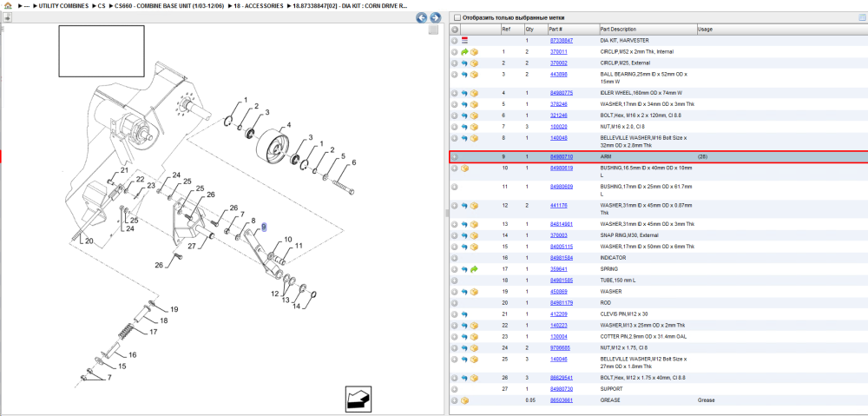This screenshot has height=416, width=868.
Task: Click package icon on BUSHING 16.5mm row
Action: pyautogui.click(x=465, y=168)
